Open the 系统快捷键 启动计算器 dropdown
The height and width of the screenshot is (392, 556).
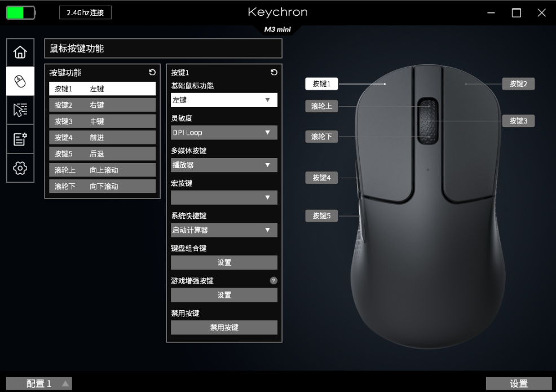[224, 230]
